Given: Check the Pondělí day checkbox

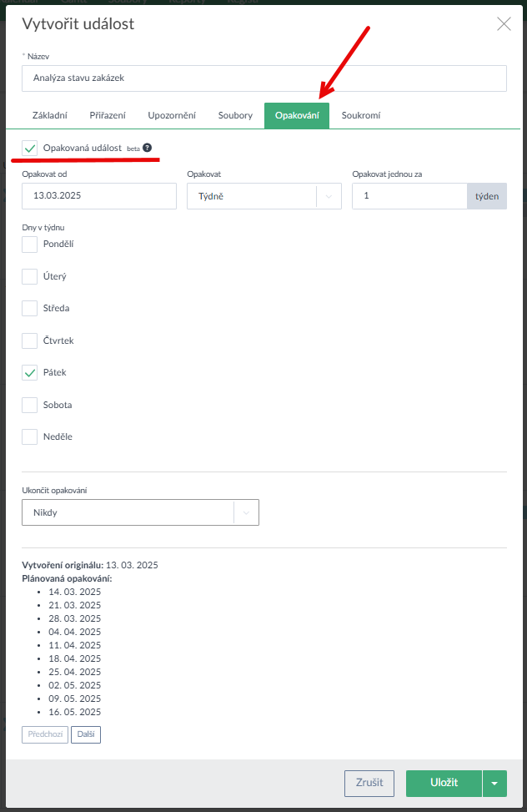Looking at the screenshot, I should [30, 244].
